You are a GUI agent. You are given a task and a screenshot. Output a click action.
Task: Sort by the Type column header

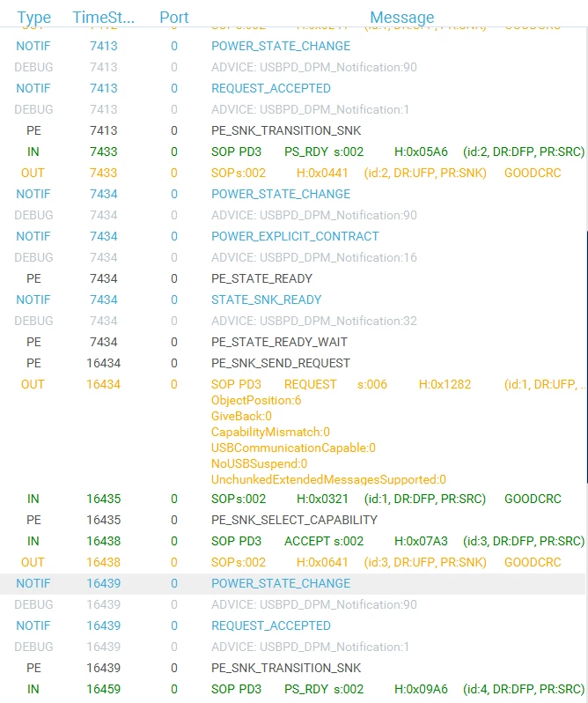click(x=33, y=18)
